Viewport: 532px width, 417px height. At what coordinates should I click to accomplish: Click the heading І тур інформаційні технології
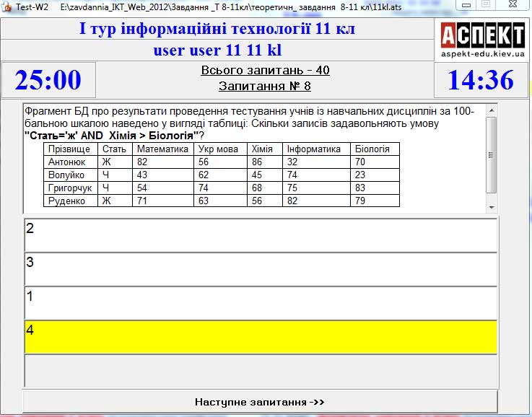pyautogui.click(x=217, y=30)
